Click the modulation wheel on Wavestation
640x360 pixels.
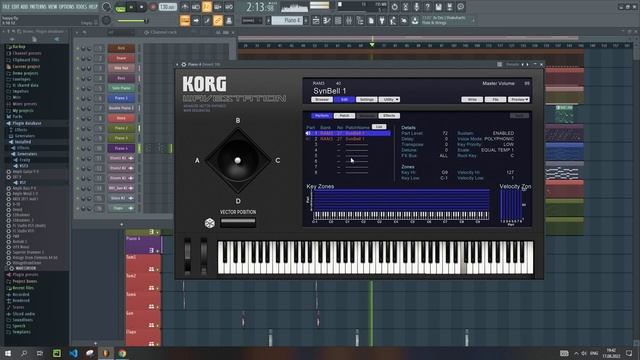pos(203,255)
